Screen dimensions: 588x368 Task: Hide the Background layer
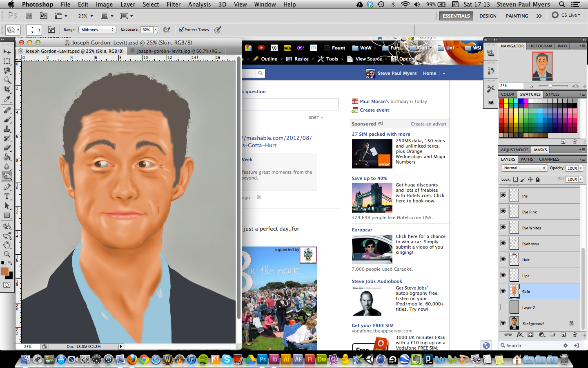pyautogui.click(x=503, y=323)
